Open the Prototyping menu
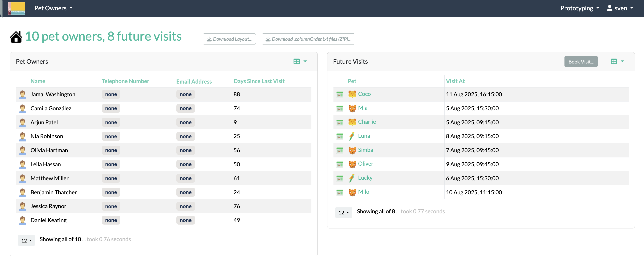Image resolution: width=644 pixels, height=263 pixels. click(x=580, y=8)
